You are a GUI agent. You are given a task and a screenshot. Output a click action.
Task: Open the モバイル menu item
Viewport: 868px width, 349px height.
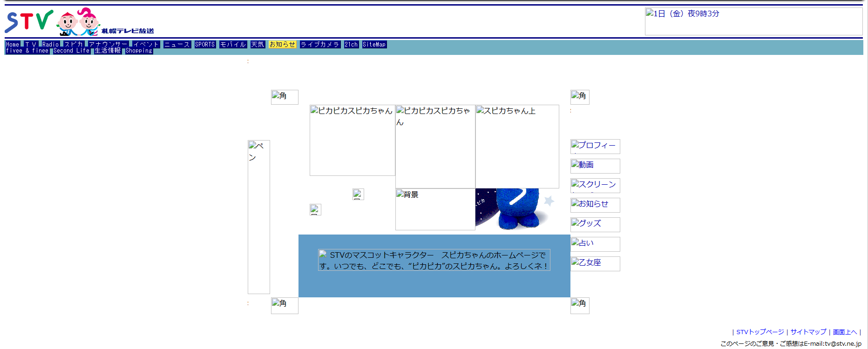tap(233, 45)
